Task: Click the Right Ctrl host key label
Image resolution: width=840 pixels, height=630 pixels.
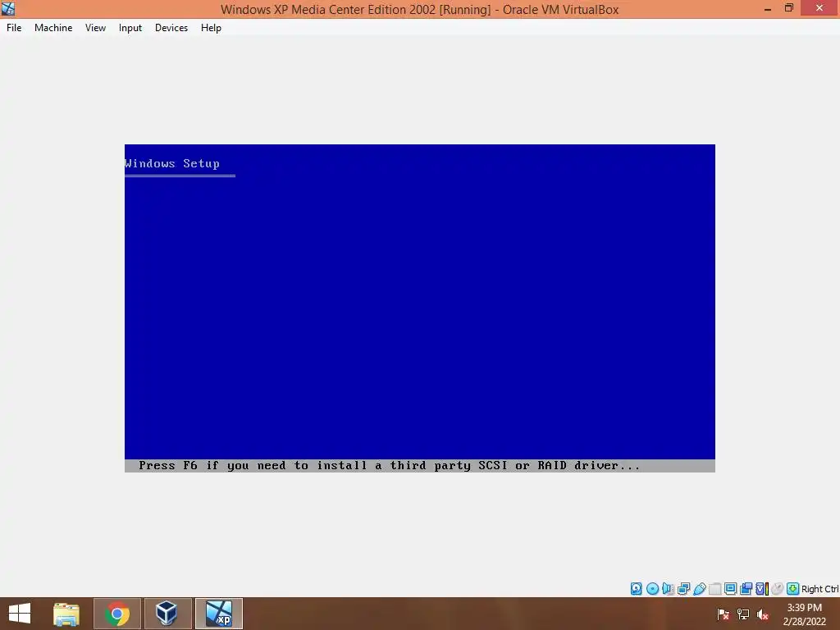Action: pos(819,589)
